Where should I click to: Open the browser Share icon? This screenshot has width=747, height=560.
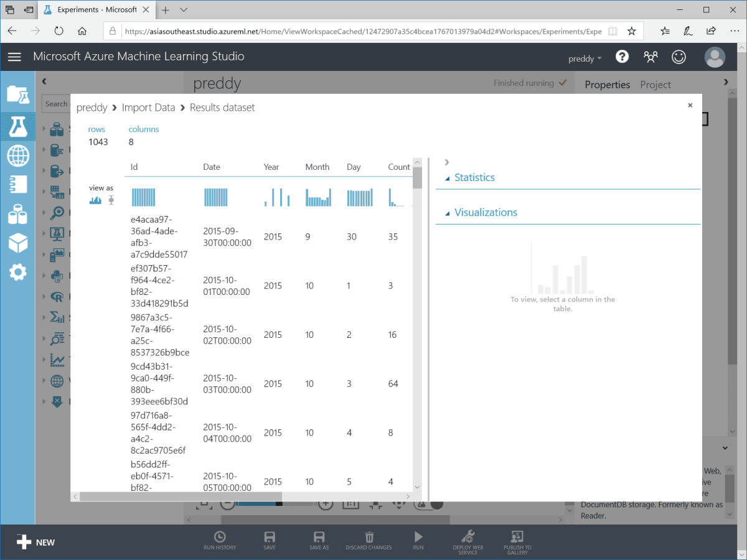pyautogui.click(x=711, y=31)
